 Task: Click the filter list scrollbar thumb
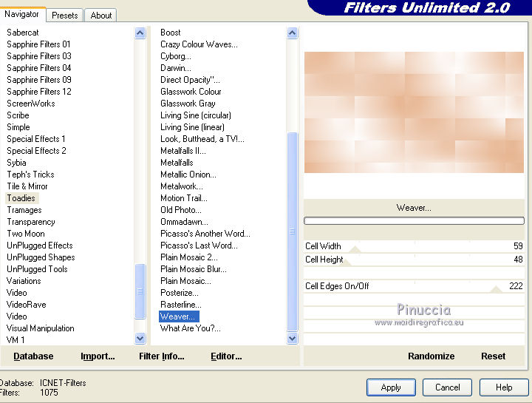click(x=292, y=231)
